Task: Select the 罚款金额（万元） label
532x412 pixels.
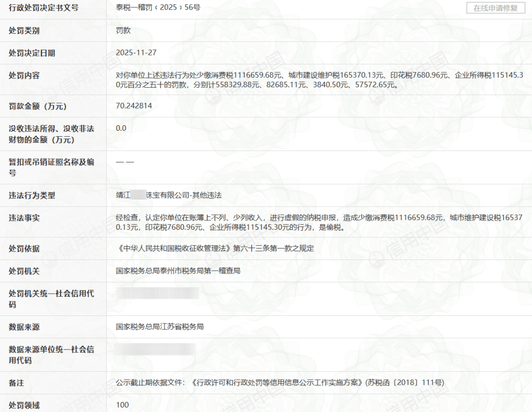Action: (38, 106)
